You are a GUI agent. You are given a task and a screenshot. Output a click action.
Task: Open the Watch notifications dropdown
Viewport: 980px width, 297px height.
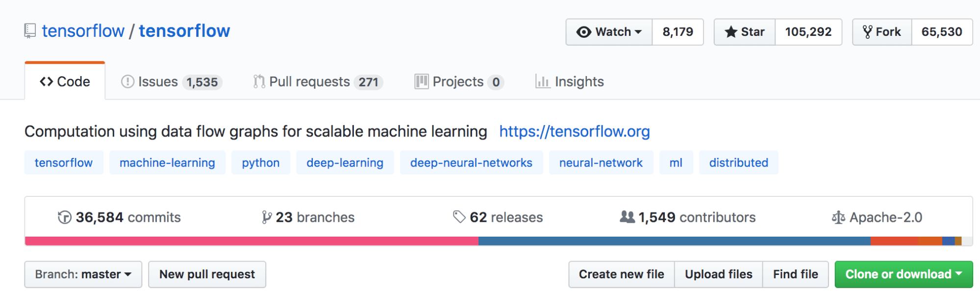coord(609,32)
